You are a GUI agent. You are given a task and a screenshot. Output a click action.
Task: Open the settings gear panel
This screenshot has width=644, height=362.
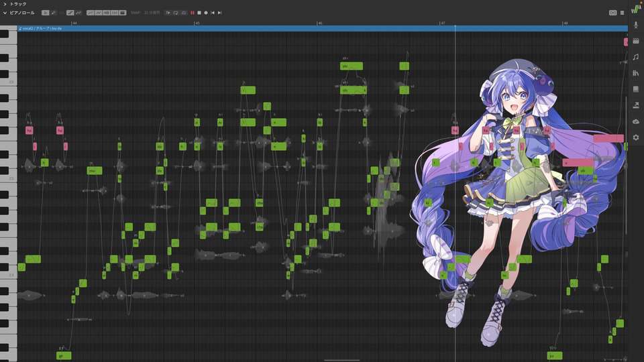[x=636, y=137]
